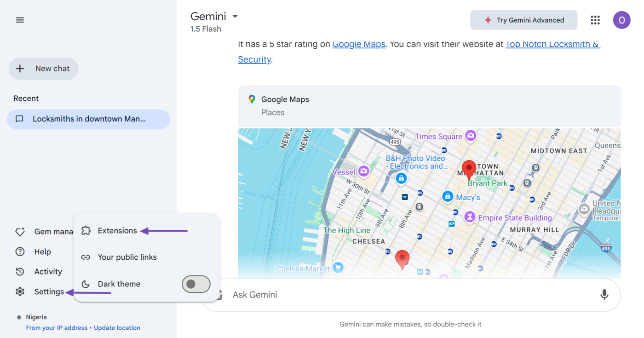Open the Locksmiths in downtown recent chat

click(88, 119)
